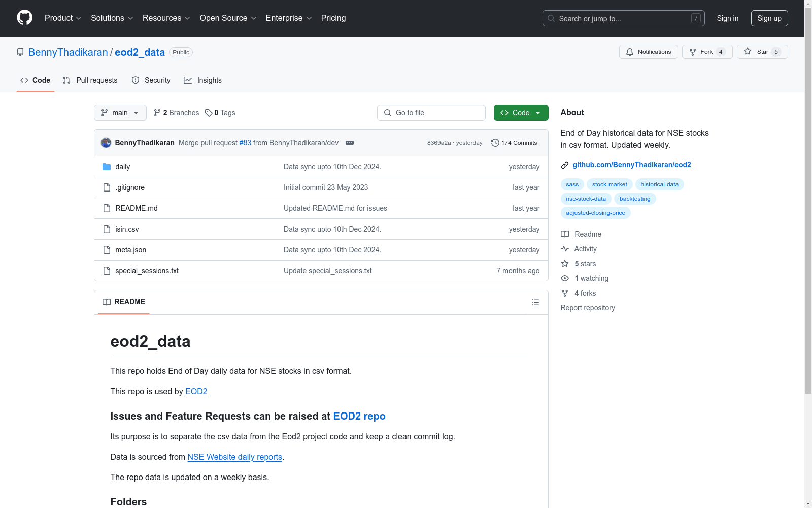Click BennyThadikaran's avatar in commit bar
This screenshot has width=812, height=508.
pyautogui.click(x=106, y=143)
